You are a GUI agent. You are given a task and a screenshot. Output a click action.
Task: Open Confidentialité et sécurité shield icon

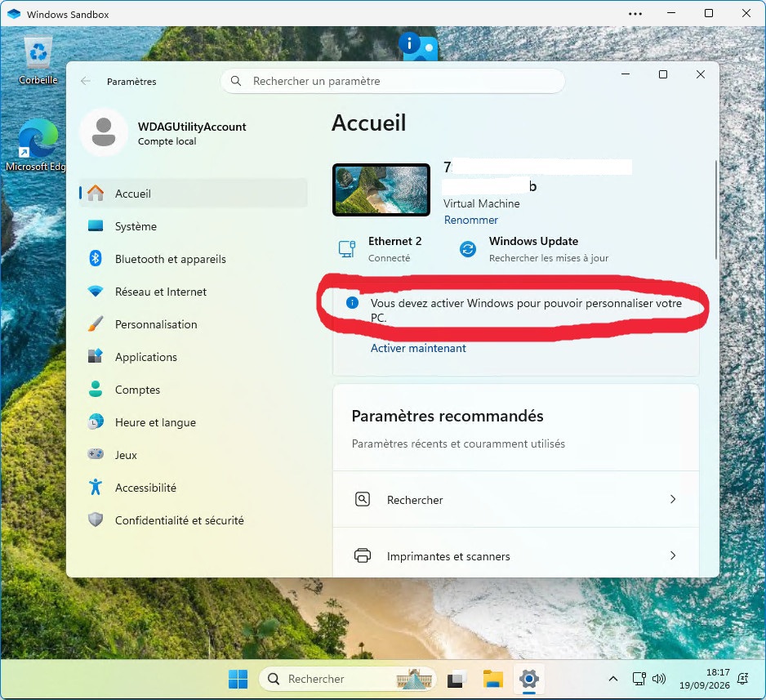point(96,519)
